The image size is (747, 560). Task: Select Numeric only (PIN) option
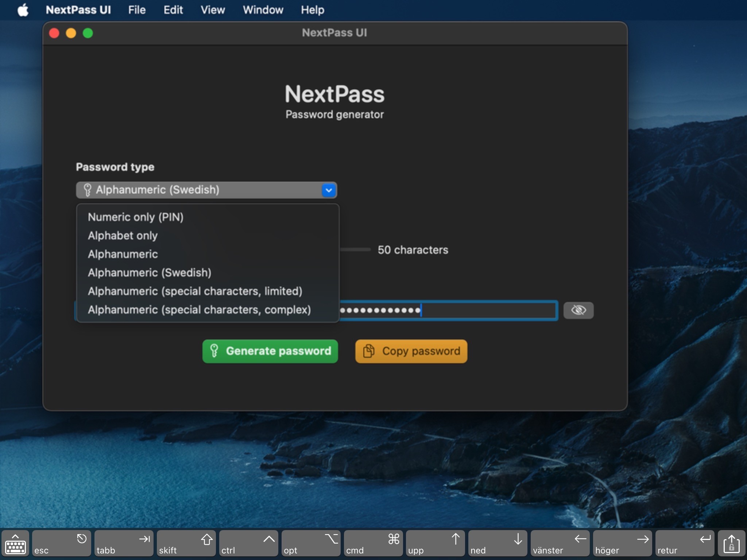click(136, 217)
